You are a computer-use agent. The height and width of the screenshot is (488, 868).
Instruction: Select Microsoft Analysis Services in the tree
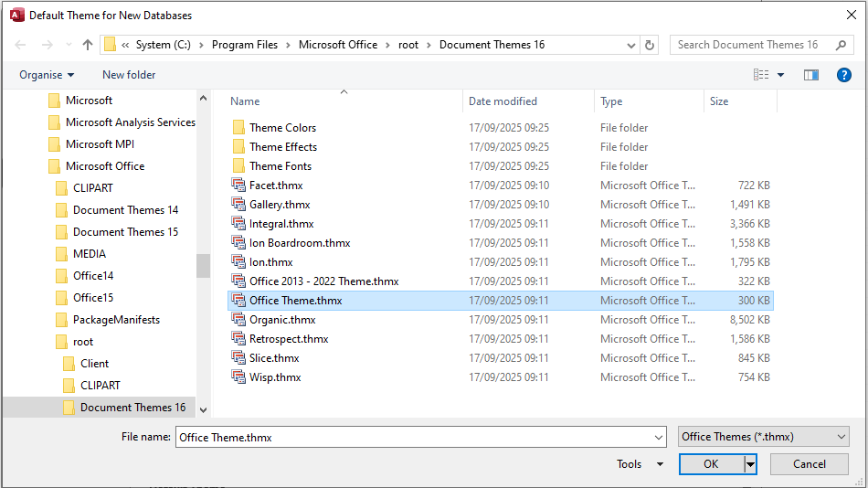(x=130, y=122)
